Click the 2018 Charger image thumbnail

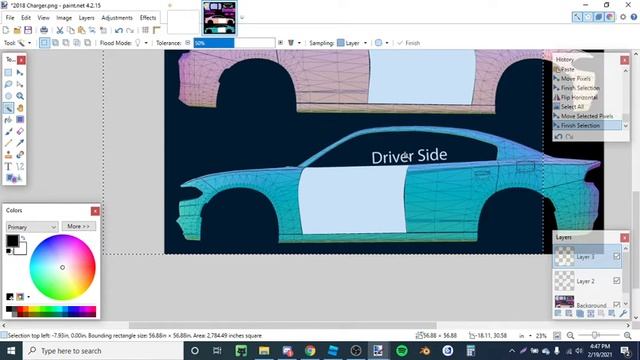pyautogui.click(x=219, y=18)
